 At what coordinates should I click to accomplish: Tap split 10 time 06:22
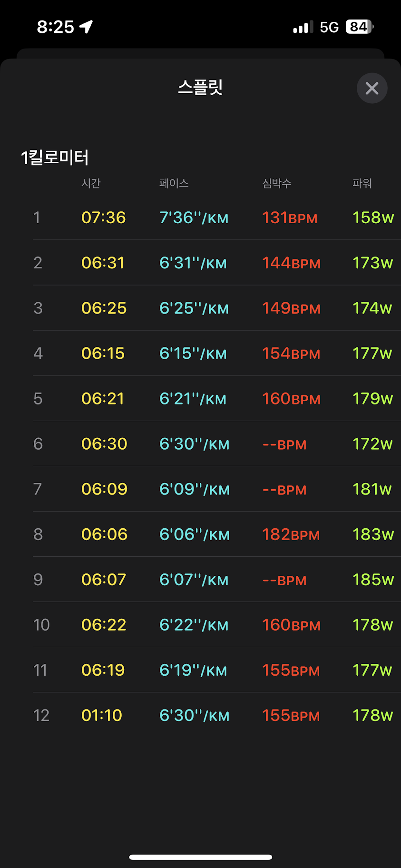point(104,625)
